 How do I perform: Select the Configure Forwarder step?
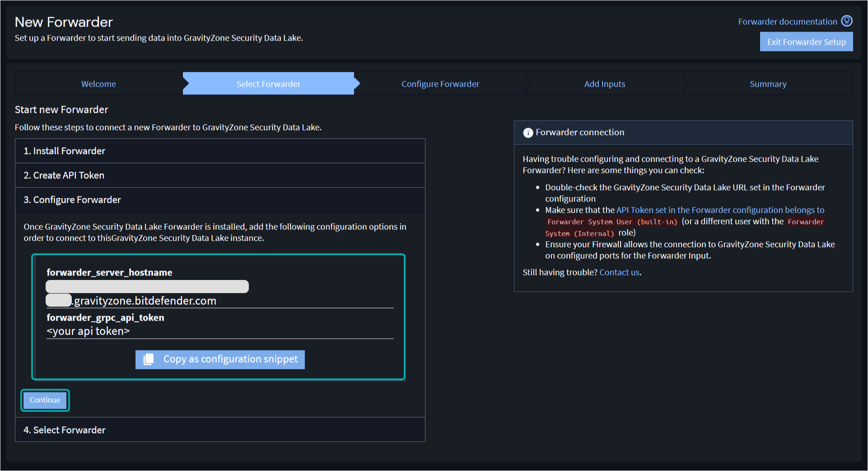pyautogui.click(x=440, y=84)
